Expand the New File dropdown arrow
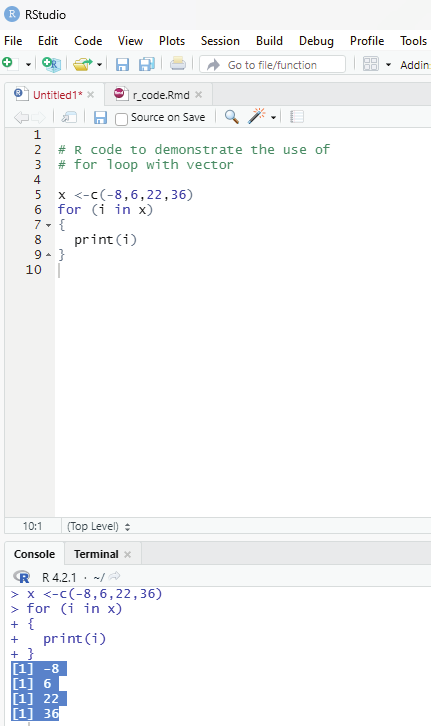 coord(28,64)
